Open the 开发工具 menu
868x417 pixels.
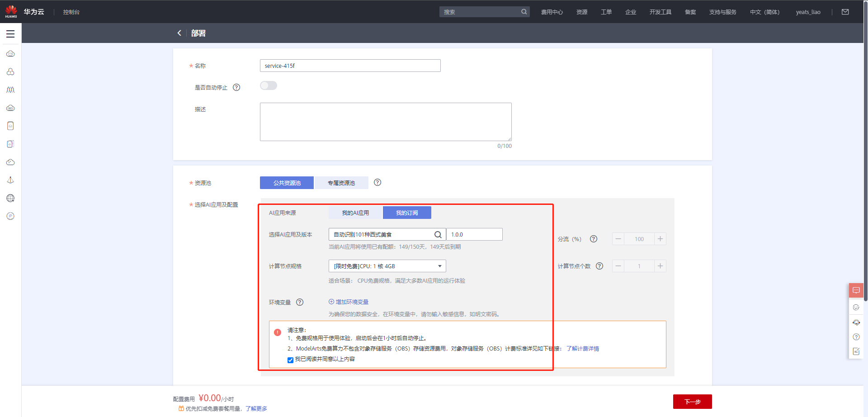(x=660, y=12)
